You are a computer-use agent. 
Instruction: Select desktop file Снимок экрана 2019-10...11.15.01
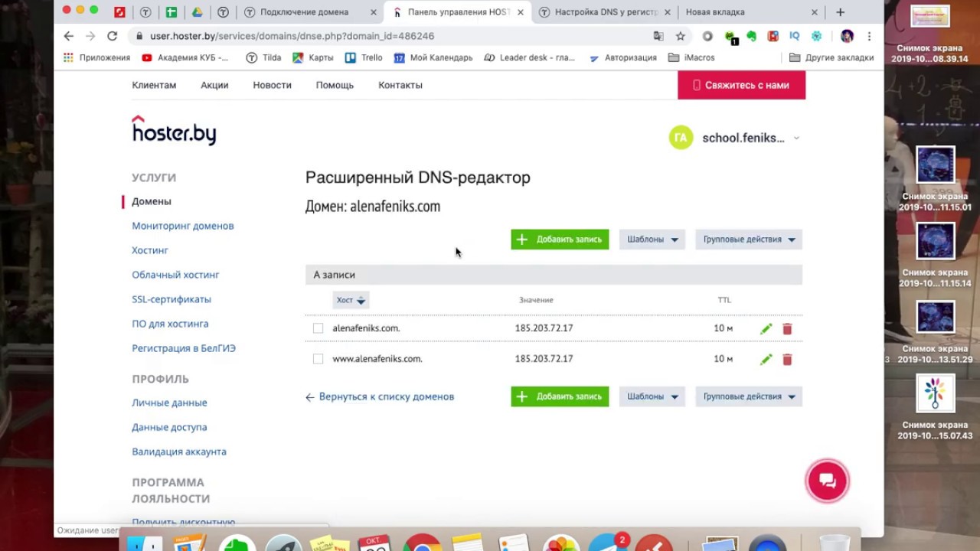[936, 179]
